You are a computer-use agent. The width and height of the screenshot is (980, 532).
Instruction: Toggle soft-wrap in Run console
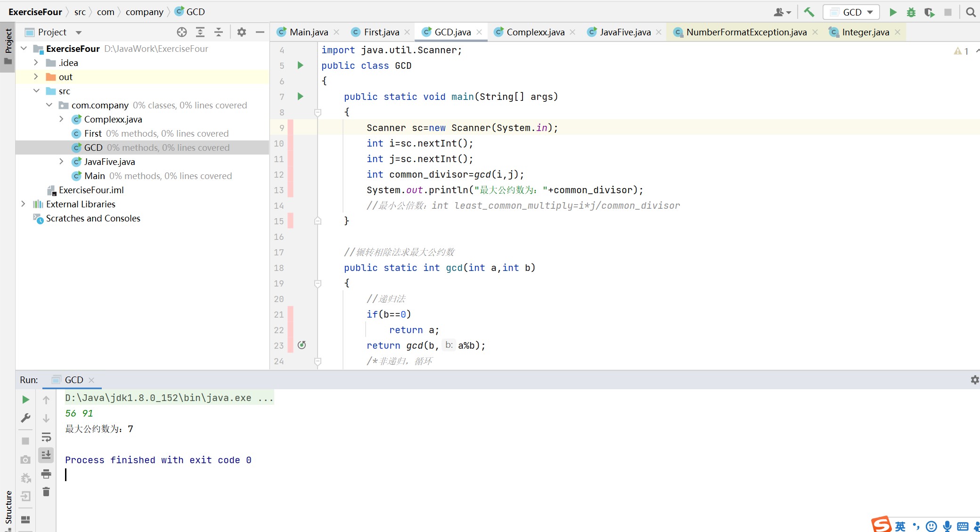pyautogui.click(x=46, y=437)
